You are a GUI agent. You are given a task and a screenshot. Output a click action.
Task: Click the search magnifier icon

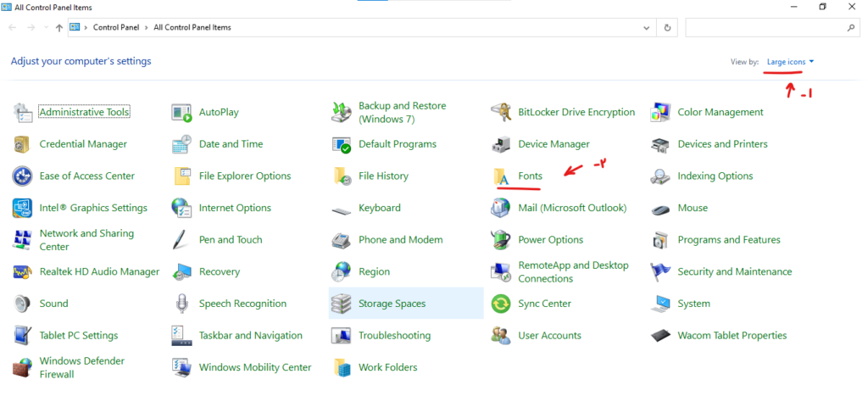tap(851, 28)
